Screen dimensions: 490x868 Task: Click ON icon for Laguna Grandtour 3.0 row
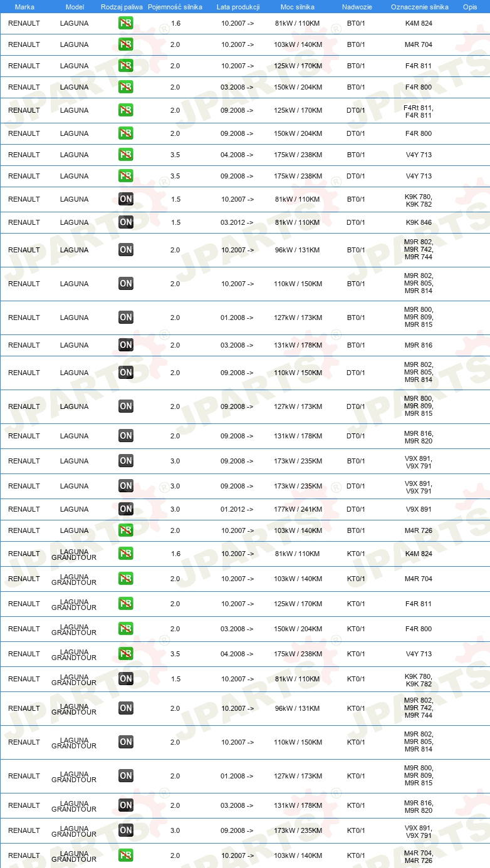click(126, 830)
